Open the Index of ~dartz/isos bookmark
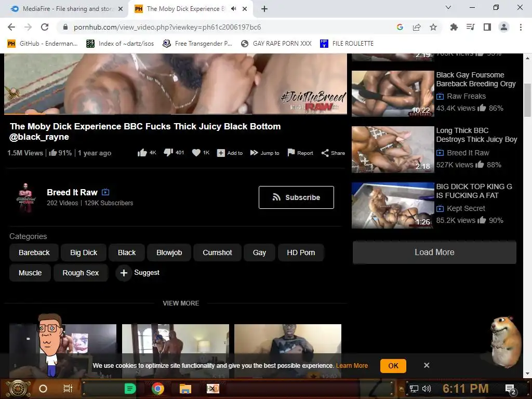532x399 pixels. pyautogui.click(x=120, y=44)
